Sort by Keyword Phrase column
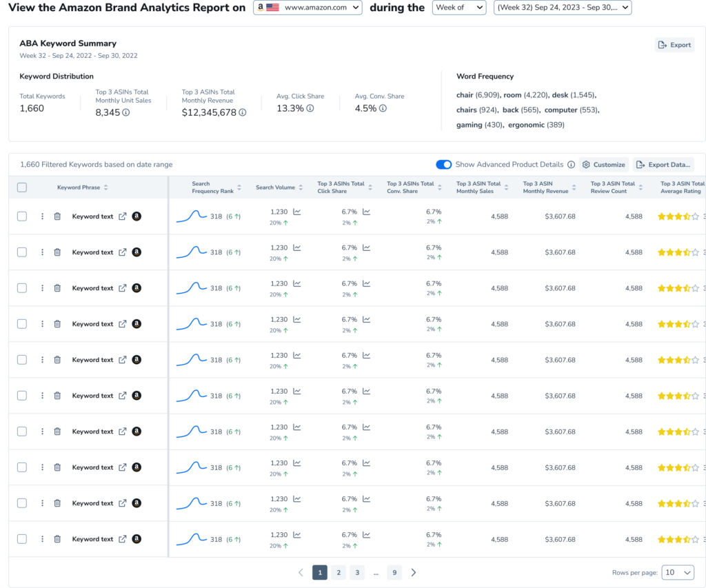706x588 pixels. tap(105, 187)
